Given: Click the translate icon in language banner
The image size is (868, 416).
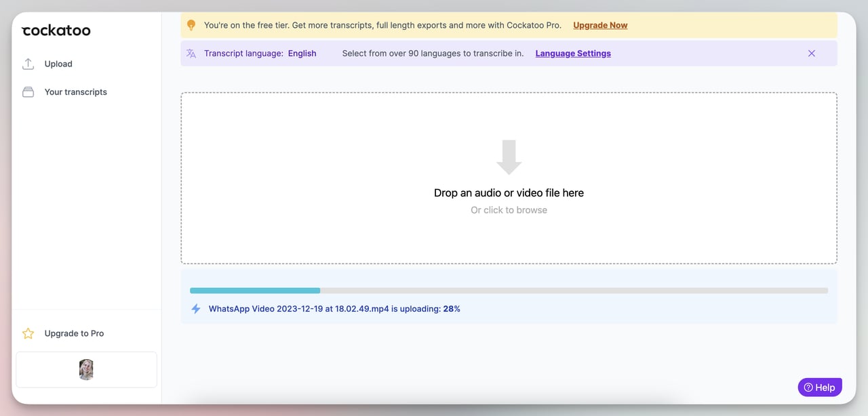Looking at the screenshot, I should (x=191, y=53).
